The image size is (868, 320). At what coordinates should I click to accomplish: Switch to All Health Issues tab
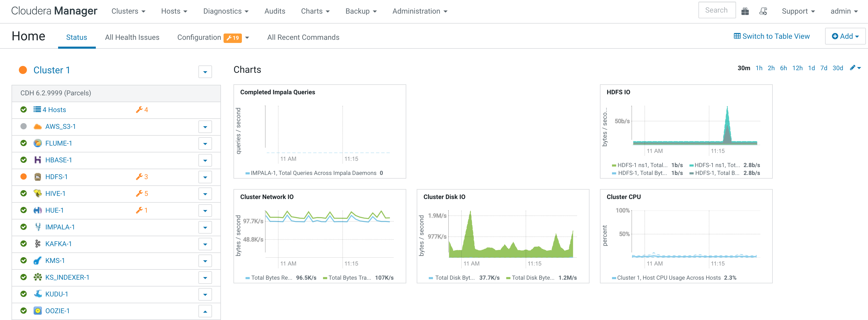132,37
